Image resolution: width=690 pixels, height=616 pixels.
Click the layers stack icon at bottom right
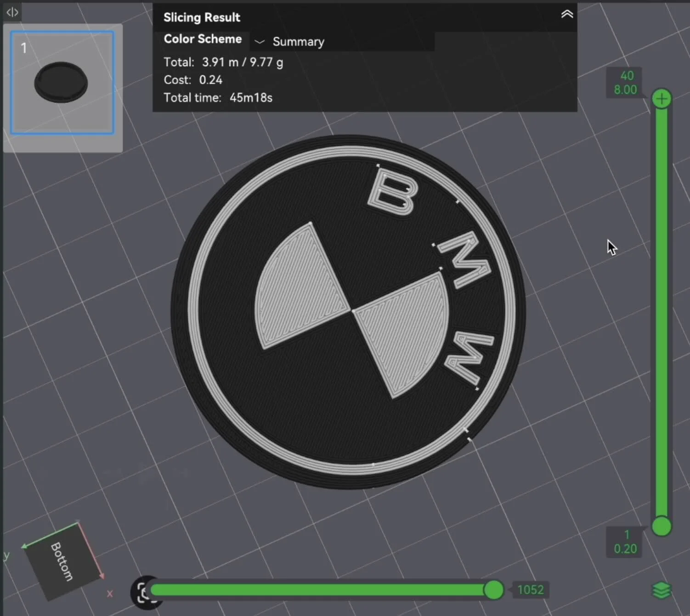point(662,590)
